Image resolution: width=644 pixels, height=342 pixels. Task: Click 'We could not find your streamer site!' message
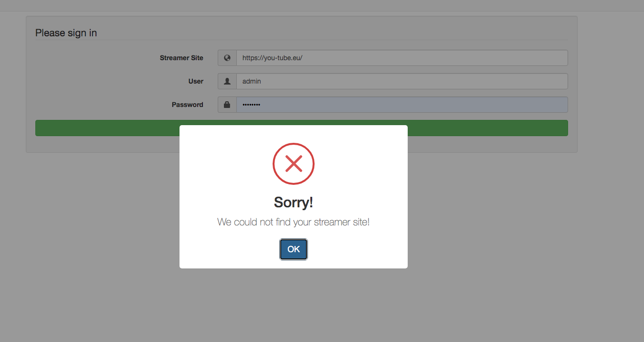click(x=294, y=222)
